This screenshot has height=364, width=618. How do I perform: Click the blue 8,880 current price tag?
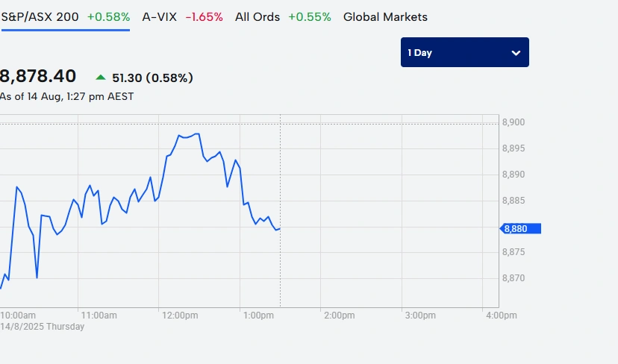[520, 229]
